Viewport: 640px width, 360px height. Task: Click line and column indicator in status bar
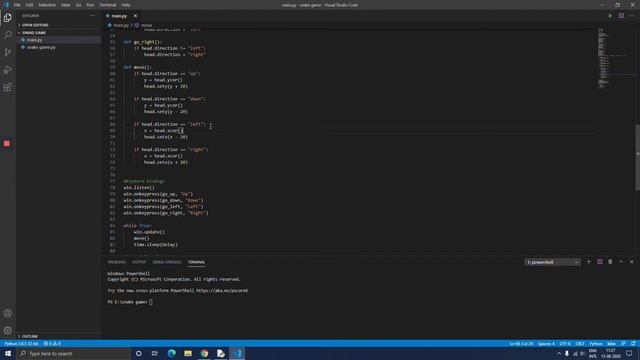521,344
